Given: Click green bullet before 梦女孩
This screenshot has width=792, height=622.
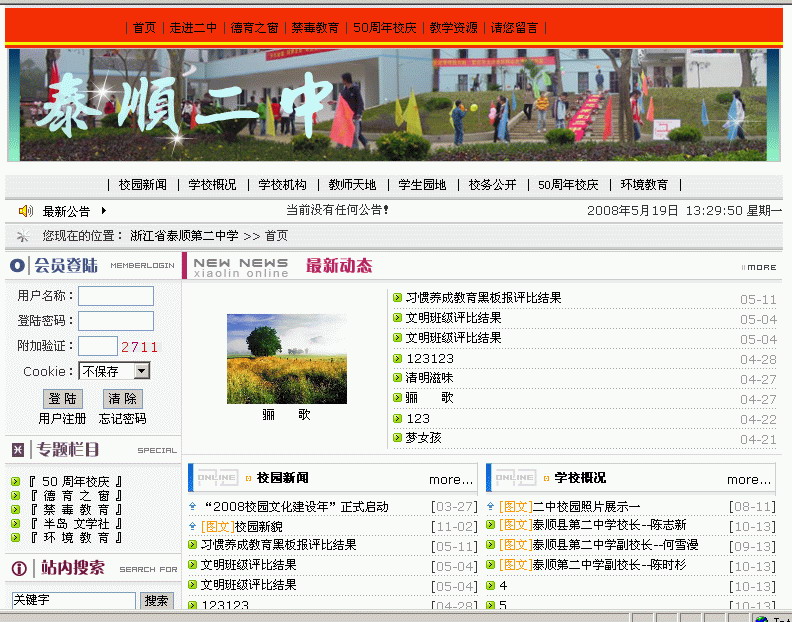Looking at the screenshot, I should (398, 438).
